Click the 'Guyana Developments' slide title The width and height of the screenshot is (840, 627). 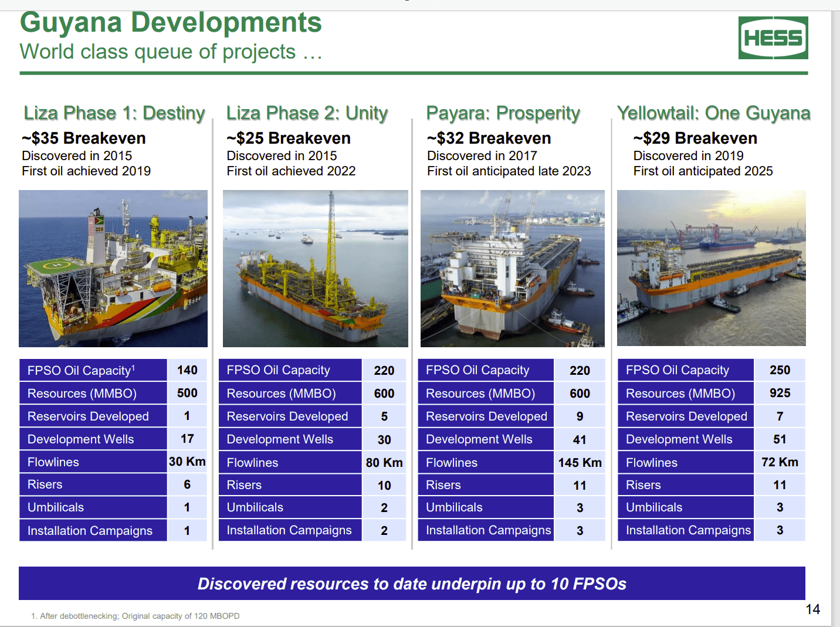pyautogui.click(x=171, y=22)
